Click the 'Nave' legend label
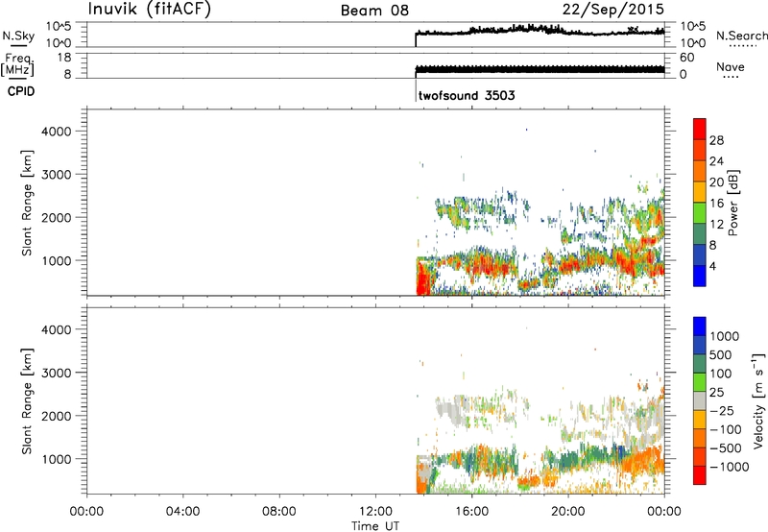Screen dimensions: 768x532 click(x=731, y=66)
